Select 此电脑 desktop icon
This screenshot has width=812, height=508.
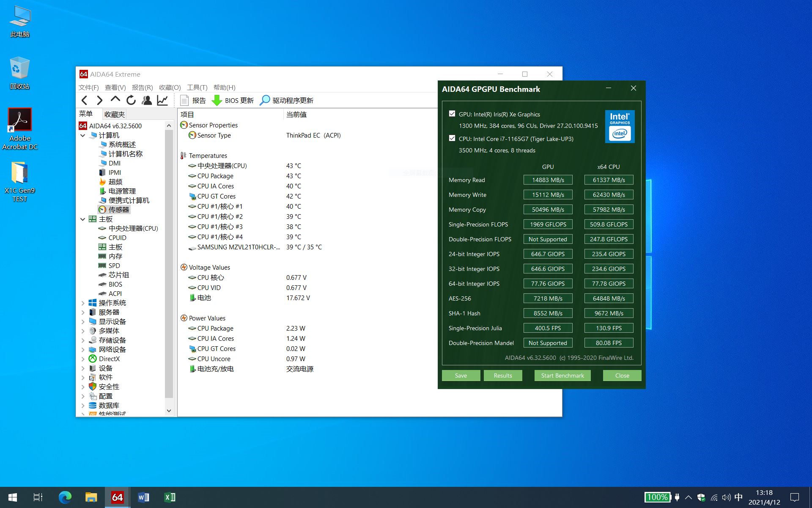pos(20,22)
